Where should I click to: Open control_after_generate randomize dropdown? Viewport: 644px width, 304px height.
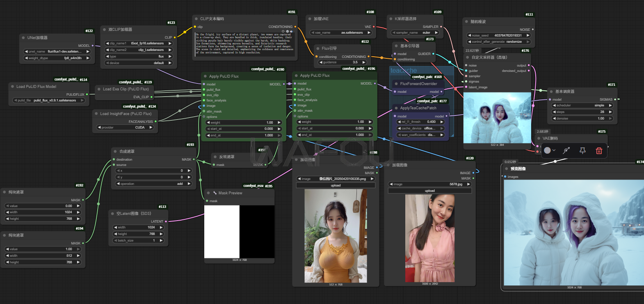coord(499,41)
